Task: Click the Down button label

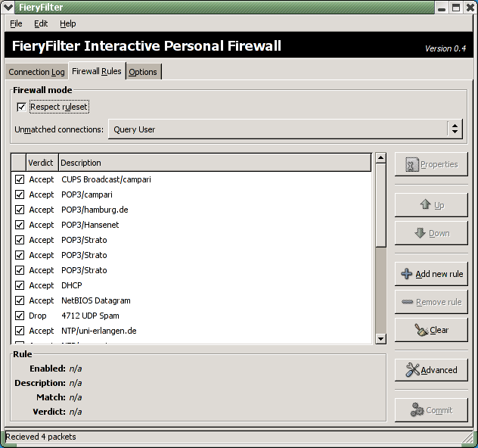Action: 439,233
